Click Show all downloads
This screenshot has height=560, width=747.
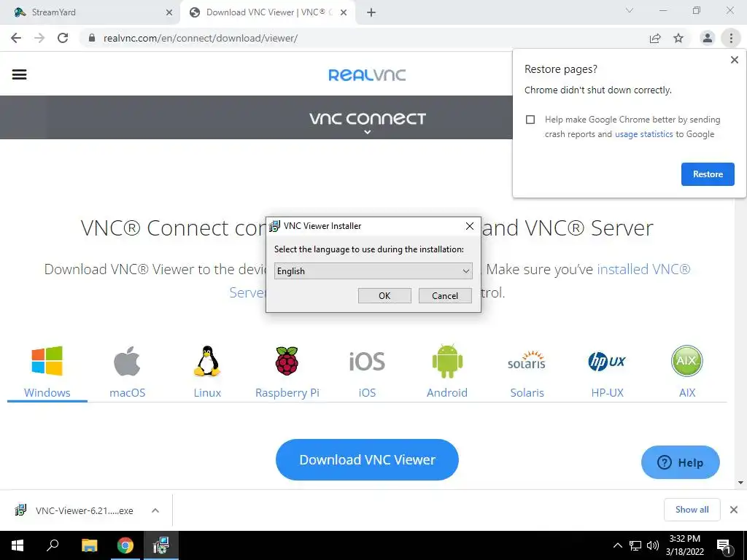[x=692, y=510]
